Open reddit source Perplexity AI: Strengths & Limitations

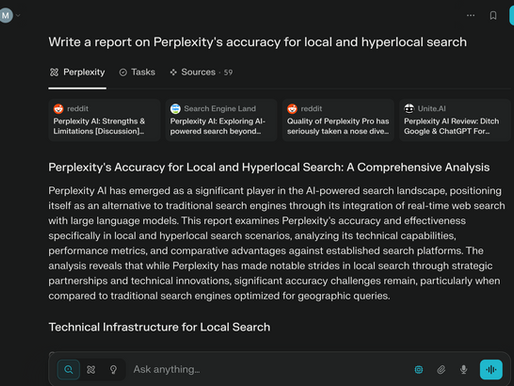pyautogui.click(x=104, y=120)
